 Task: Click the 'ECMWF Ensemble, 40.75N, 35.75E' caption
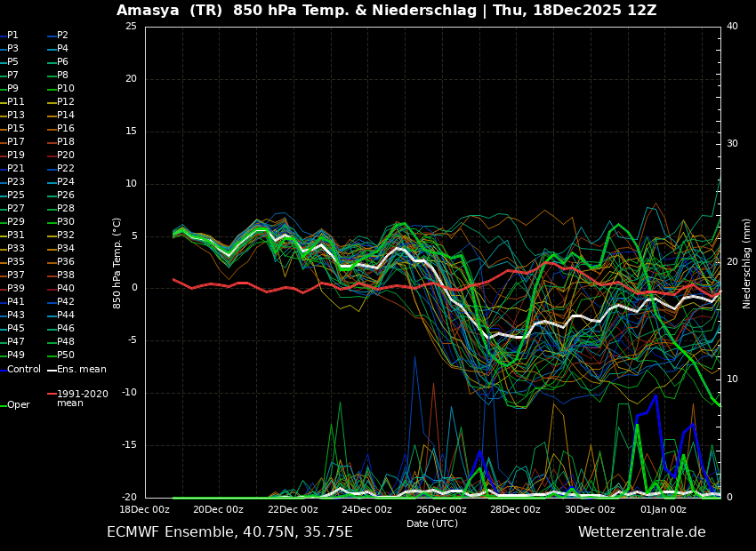pyautogui.click(x=230, y=532)
